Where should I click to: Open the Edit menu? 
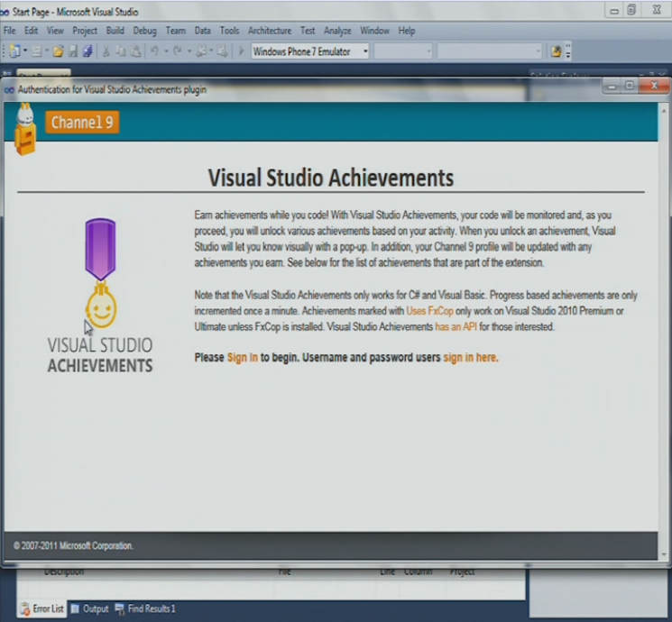pos(31,31)
